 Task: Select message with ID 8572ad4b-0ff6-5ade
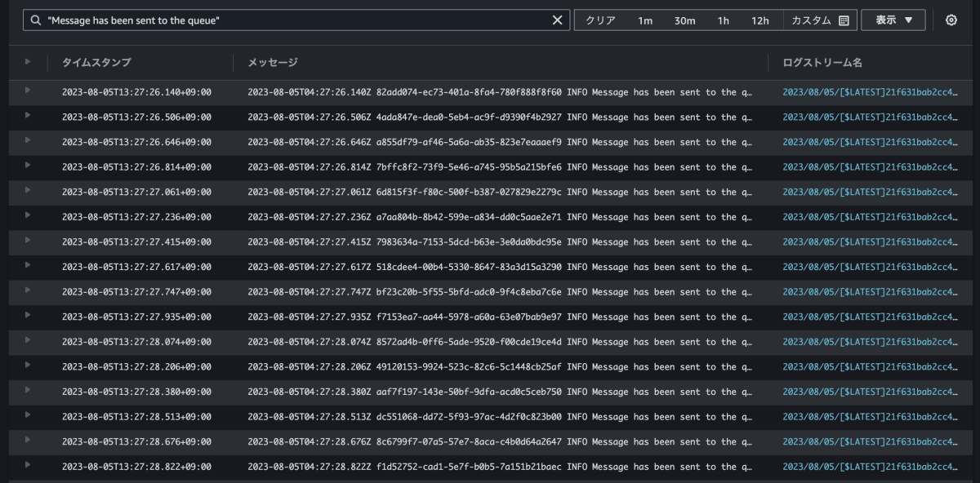pyautogui.click(x=500, y=342)
